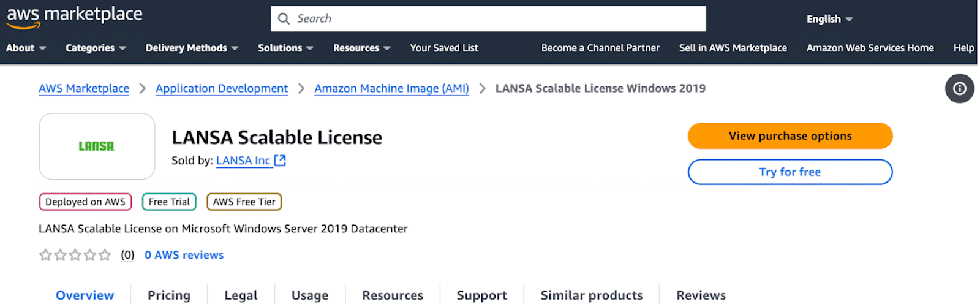980x304 pixels.
Task: Click the search magnifier icon
Action: point(284,19)
